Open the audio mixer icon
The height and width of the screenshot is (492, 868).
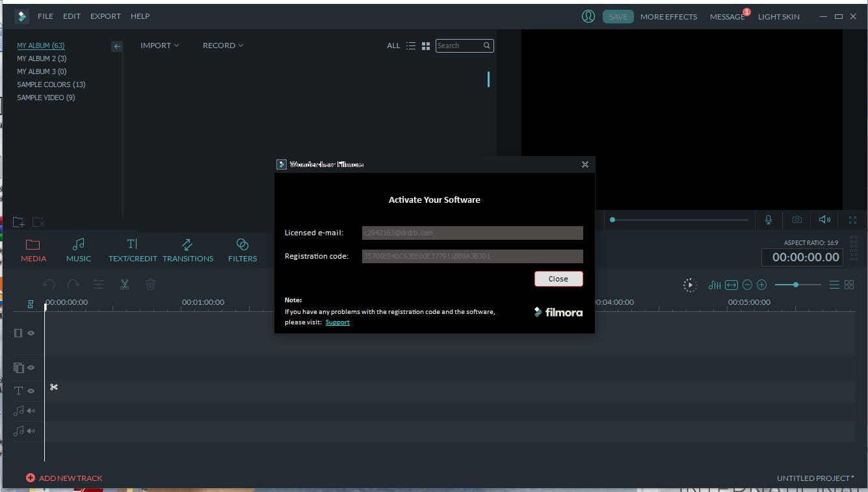[x=715, y=285]
